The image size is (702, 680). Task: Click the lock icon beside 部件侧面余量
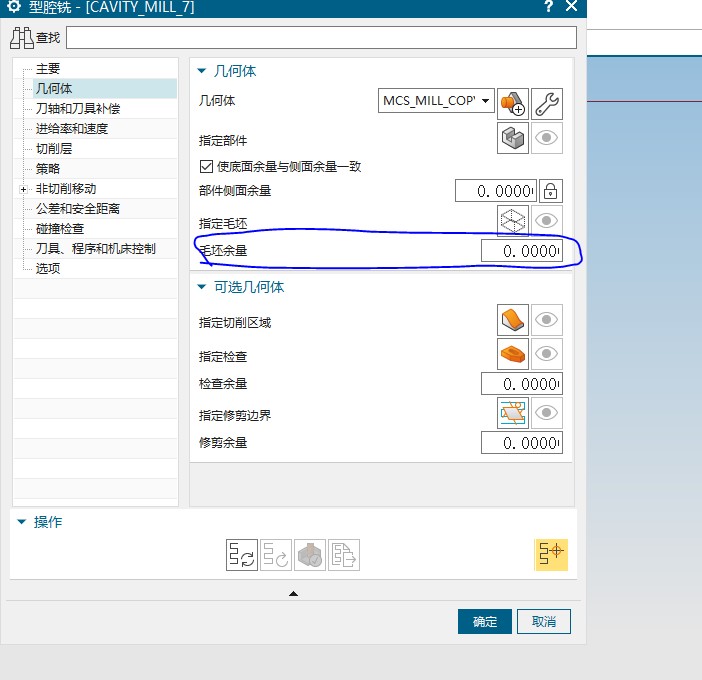[x=550, y=191]
